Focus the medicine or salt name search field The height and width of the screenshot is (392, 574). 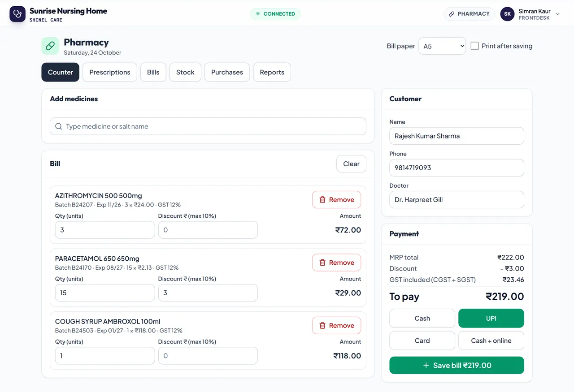click(208, 126)
